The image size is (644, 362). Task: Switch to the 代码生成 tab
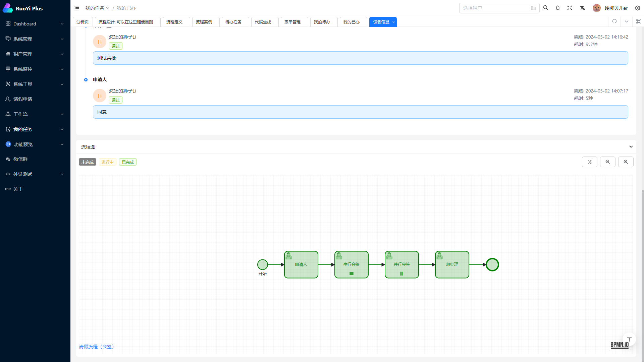point(265,22)
